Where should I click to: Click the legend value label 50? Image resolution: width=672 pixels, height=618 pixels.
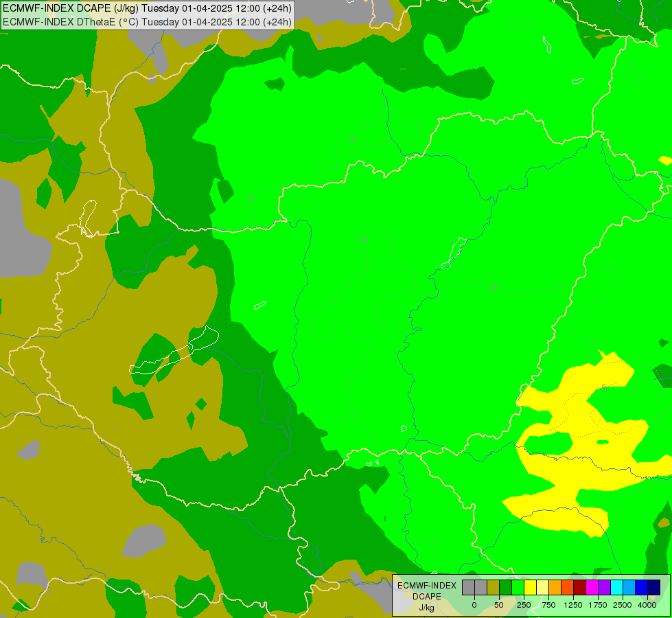[x=499, y=605]
